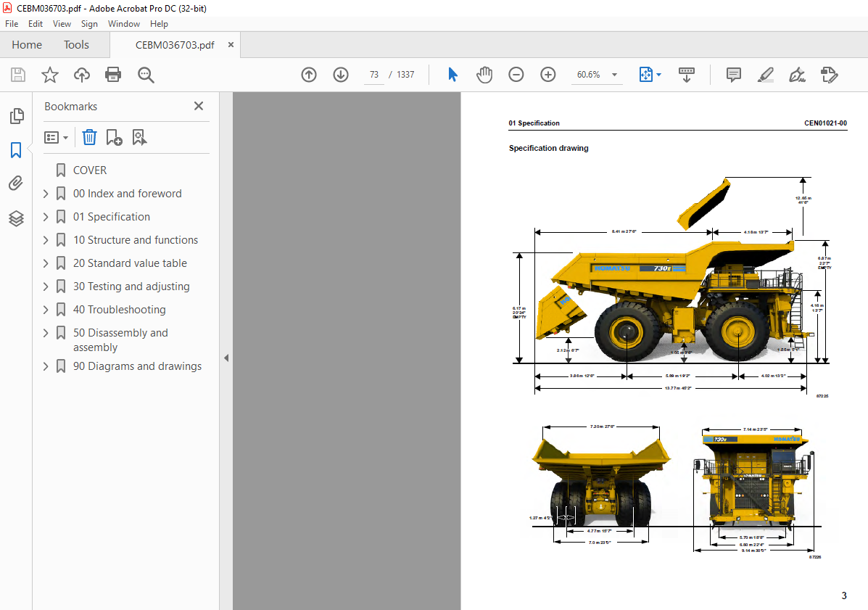Click the stamp tool icon

(x=829, y=75)
